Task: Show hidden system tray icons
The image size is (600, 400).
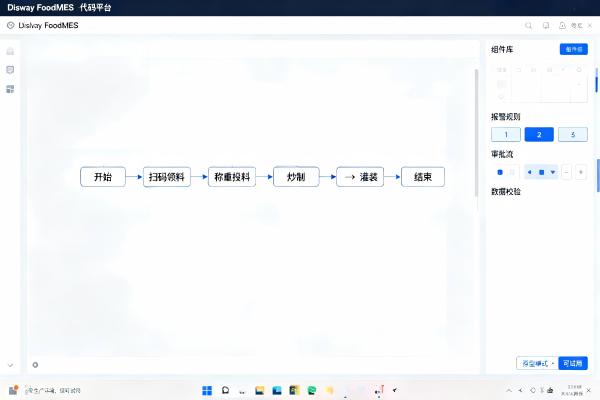Action: tap(509, 390)
